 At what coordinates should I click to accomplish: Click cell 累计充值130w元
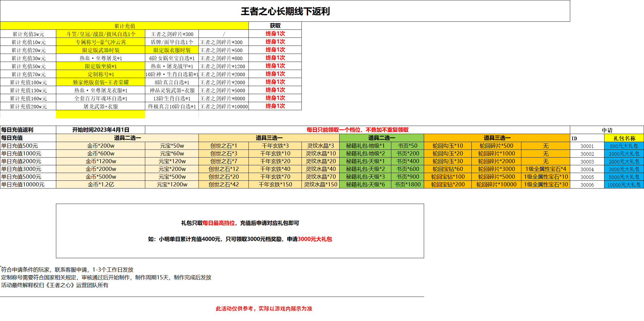pos(28,90)
